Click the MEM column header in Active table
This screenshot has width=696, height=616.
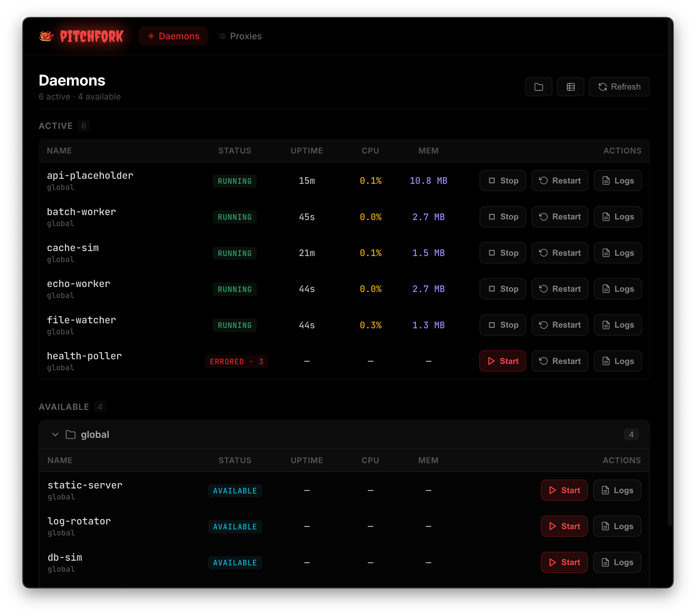pos(428,151)
